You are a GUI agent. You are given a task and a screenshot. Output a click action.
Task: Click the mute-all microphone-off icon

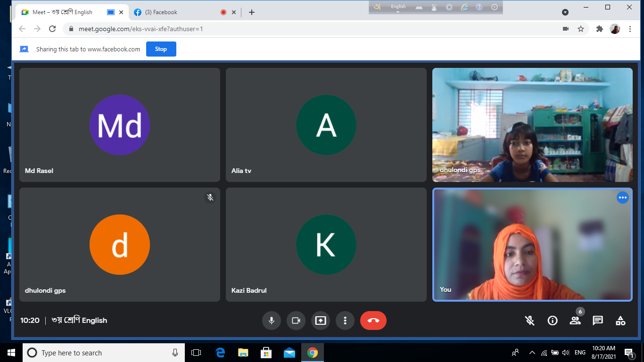pos(530,321)
